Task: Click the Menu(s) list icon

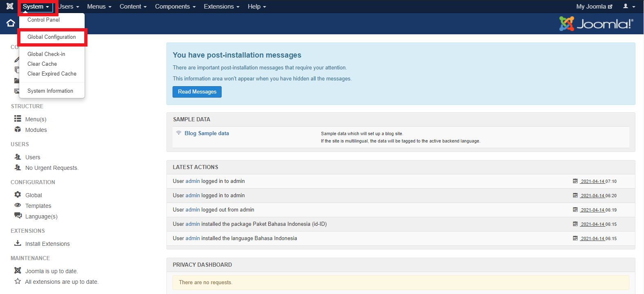Action: [x=18, y=118]
